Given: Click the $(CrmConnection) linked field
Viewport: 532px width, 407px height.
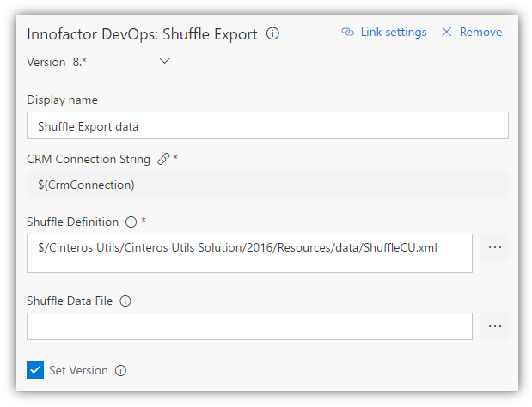Looking at the screenshot, I should 267,185.
